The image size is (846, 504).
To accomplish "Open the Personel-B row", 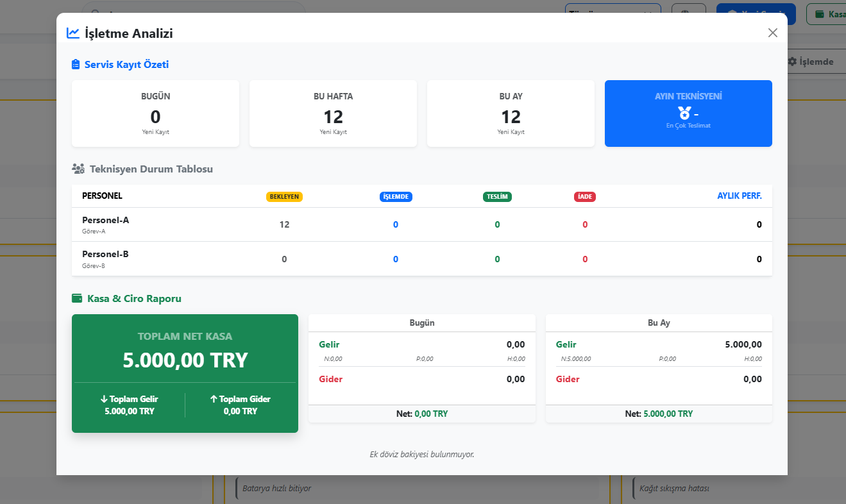I will 106,258.
